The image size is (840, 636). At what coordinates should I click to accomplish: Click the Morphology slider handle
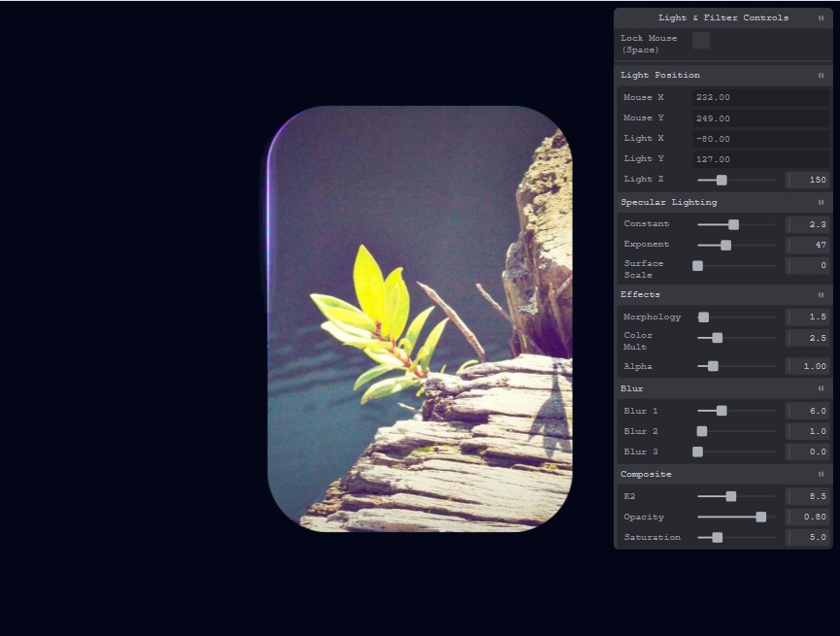point(704,318)
